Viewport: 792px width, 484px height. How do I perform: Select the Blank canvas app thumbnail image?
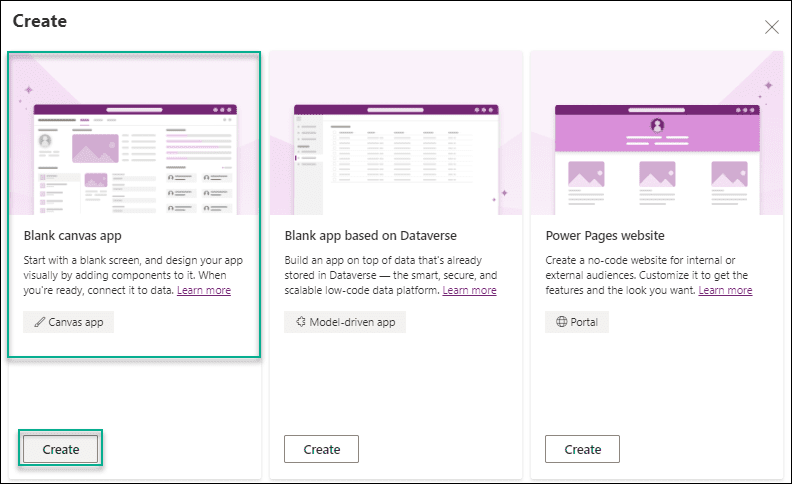click(134, 134)
